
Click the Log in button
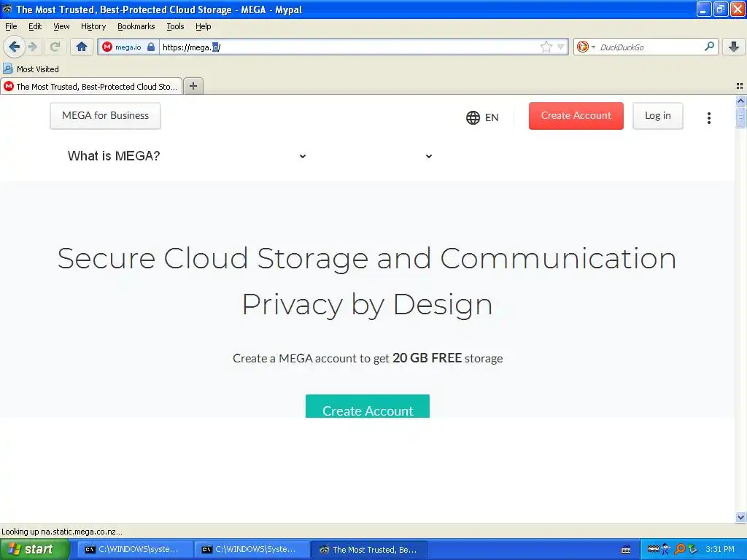(657, 116)
